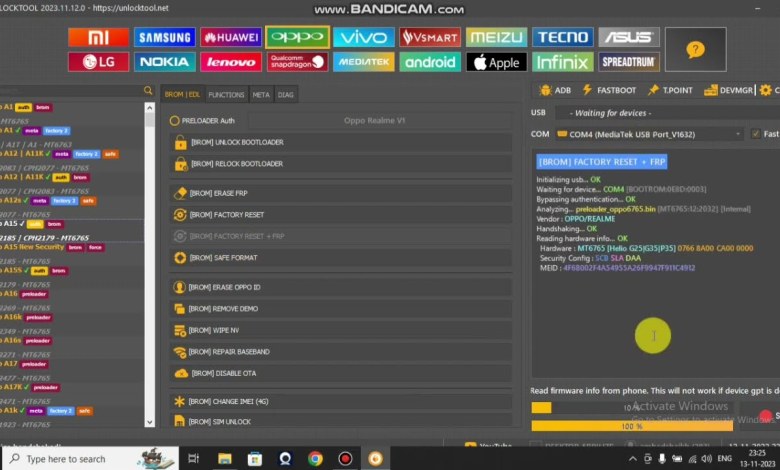This screenshot has height=470, width=780.
Task: Run [BROM] REPAIR BASEBAND
Action: click(x=340, y=352)
